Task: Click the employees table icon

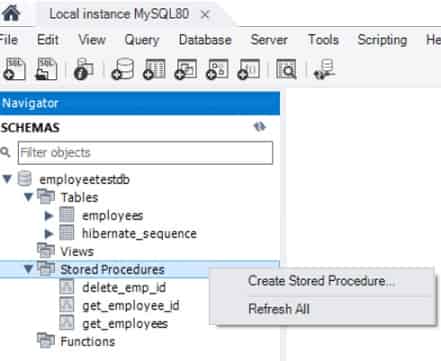Action: [x=67, y=215]
